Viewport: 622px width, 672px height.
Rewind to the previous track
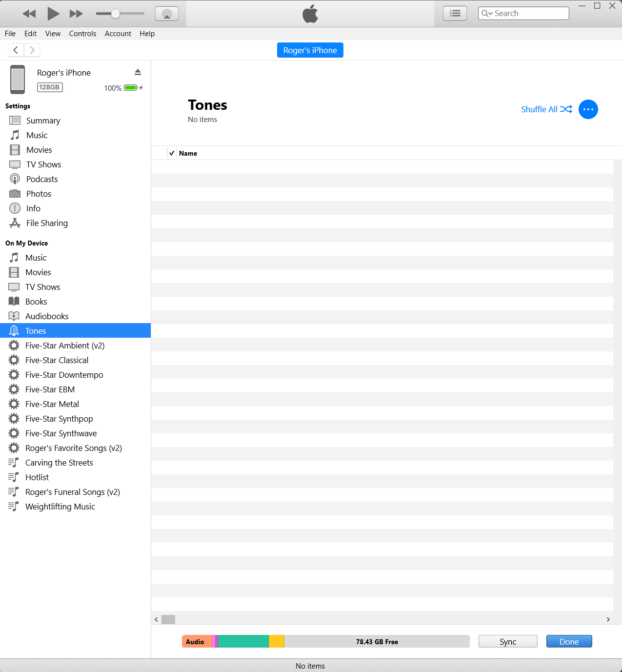point(29,14)
